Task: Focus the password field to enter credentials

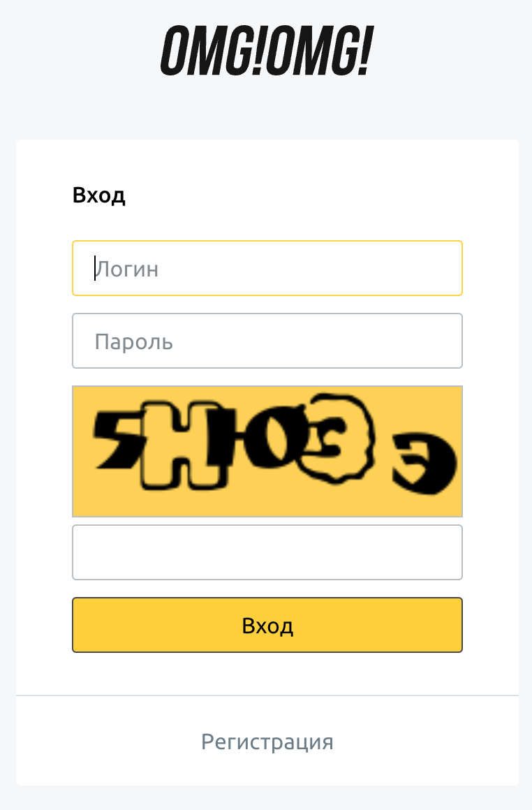Action: click(267, 341)
